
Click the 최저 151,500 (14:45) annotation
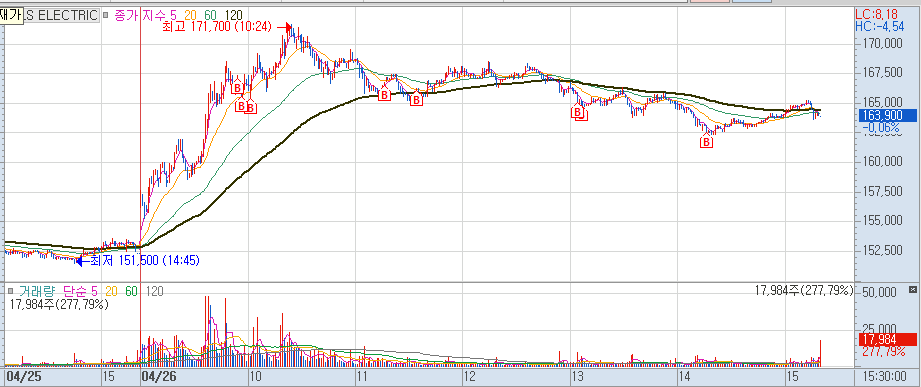pos(144,261)
